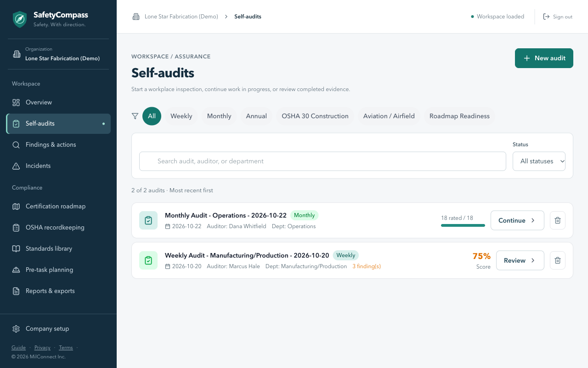588x368 pixels.
Task: Filter audits by Monthly
Action: (x=219, y=116)
